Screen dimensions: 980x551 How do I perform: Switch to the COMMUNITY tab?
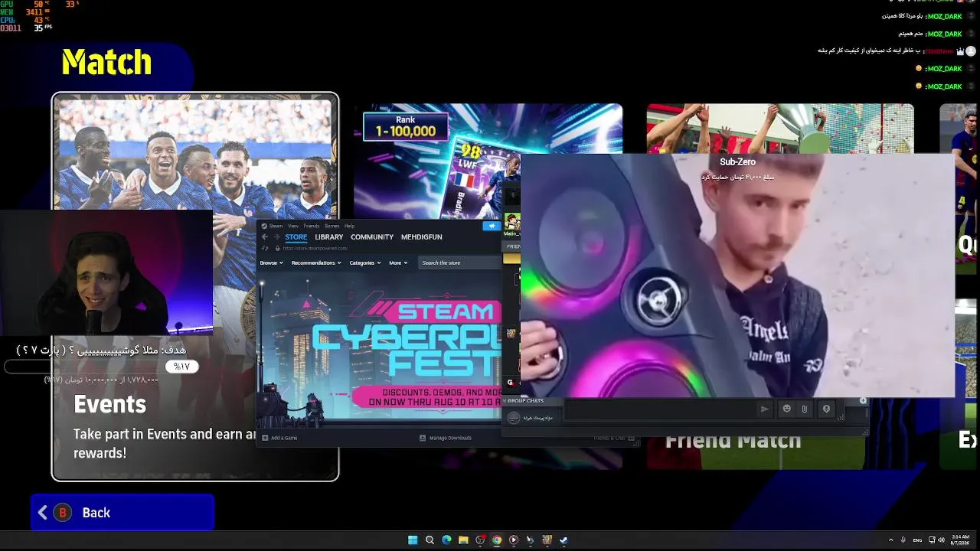tap(372, 237)
